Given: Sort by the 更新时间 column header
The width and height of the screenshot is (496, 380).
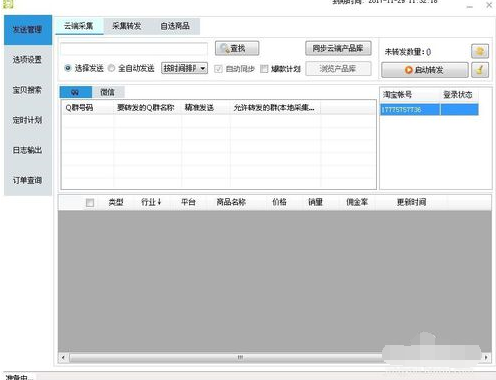Looking at the screenshot, I should point(412,202).
